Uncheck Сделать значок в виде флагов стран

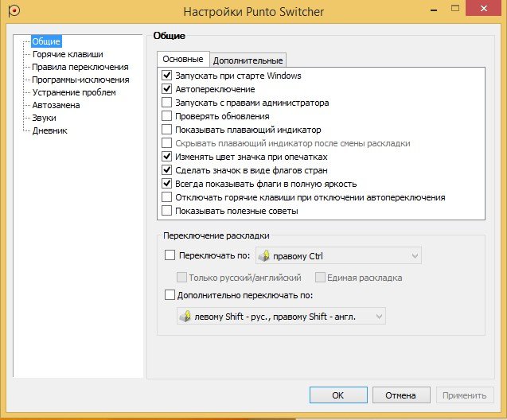[166, 170]
